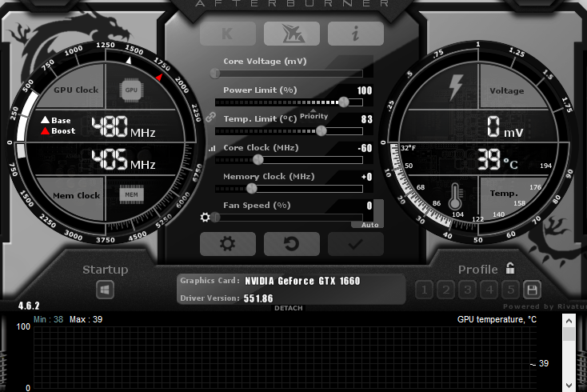The image size is (587, 392).
Task: Toggle the power/temp limit link icon
Action: click(211, 117)
